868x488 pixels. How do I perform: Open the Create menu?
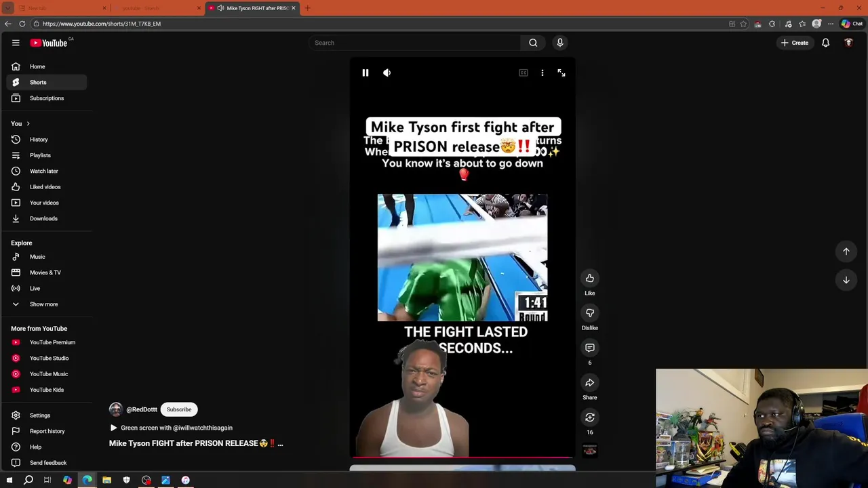[x=794, y=43]
